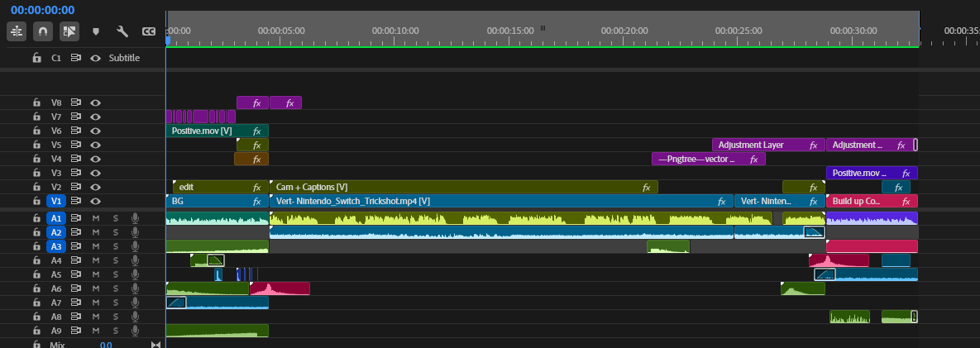Toggle lock on C1 Subtitle track
Viewport: 980px width, 348px height.
tap(37, 58)
